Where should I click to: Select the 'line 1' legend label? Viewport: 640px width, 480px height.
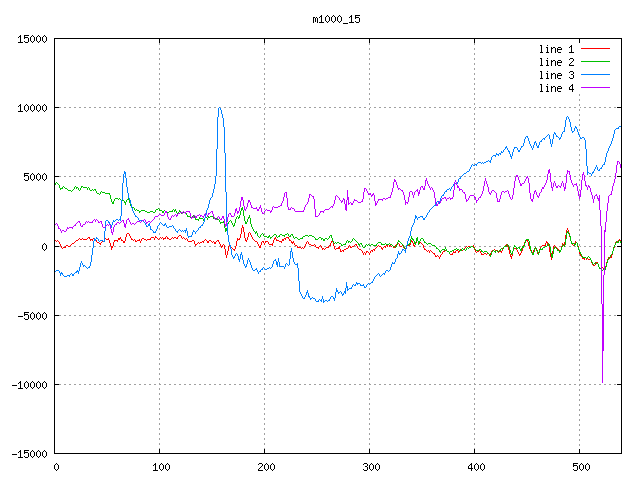click(x=556, y=49)
